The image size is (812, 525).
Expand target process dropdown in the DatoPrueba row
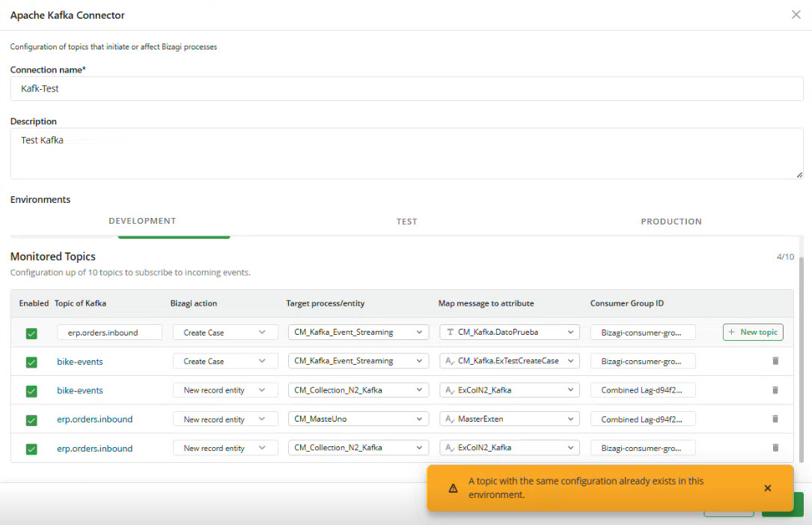358,333
